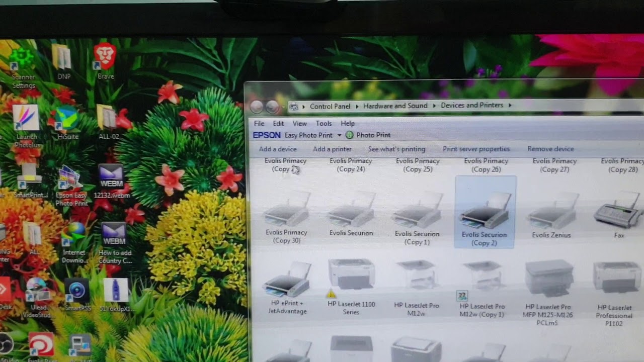
Task: Select the HP LaserJet Pro M12w (Copy 1) printer
Action: (x=481, y=290)
